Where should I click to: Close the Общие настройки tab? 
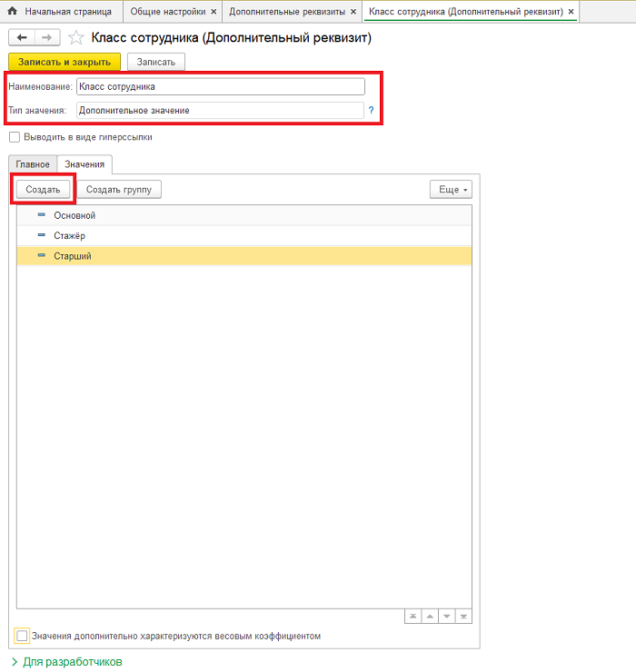pyautogui.click(x=214, y=12)
